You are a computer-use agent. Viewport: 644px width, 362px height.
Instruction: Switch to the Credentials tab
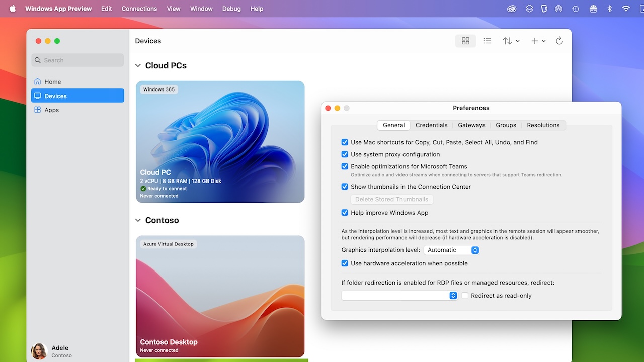point(431,125)
